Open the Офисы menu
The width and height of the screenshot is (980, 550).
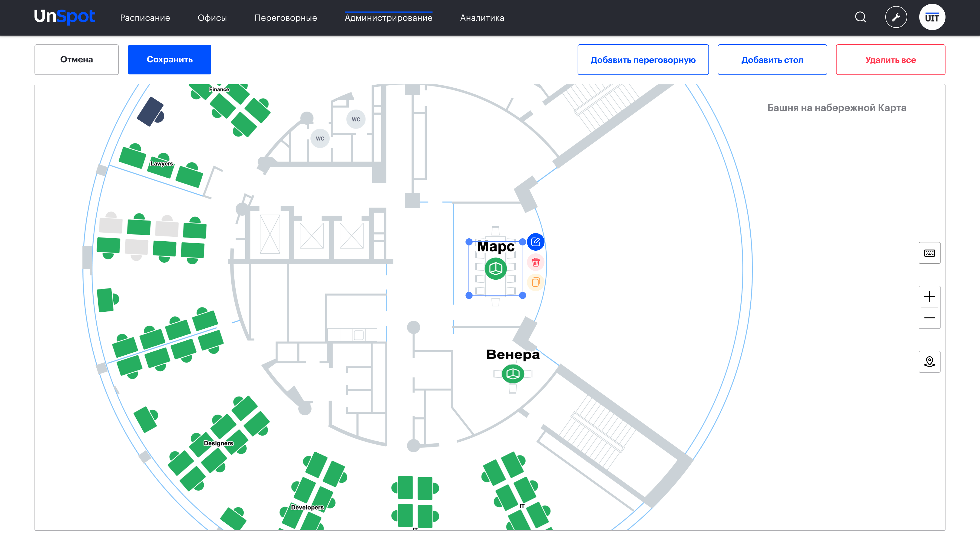pyautogui.click(x=212, y=18)
